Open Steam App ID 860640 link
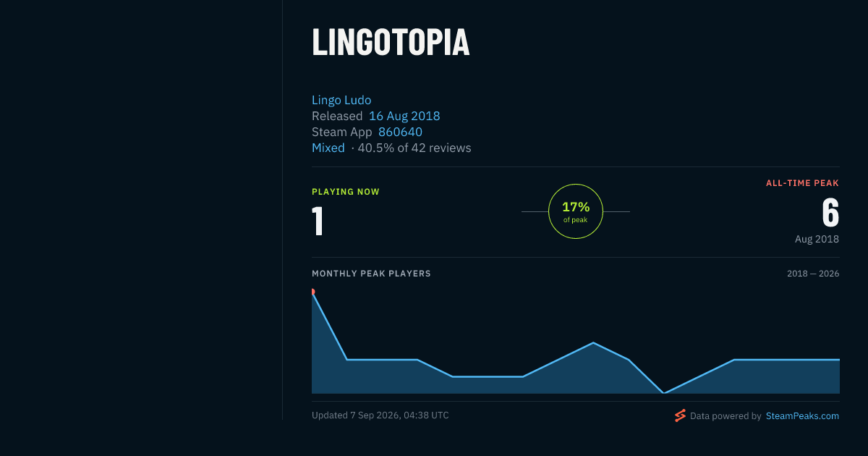This screenshot has height=456, width=868. pos(400,132)
